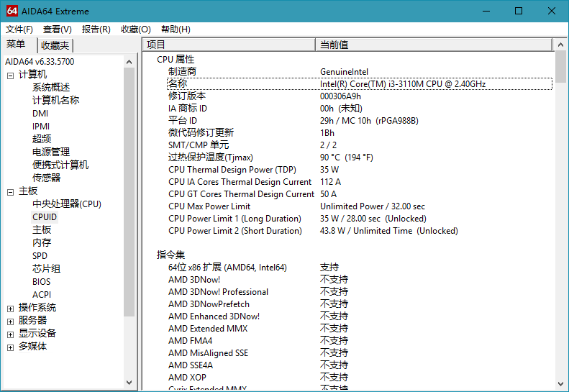Select AMD MisAligned SSE row

point(359,353)
